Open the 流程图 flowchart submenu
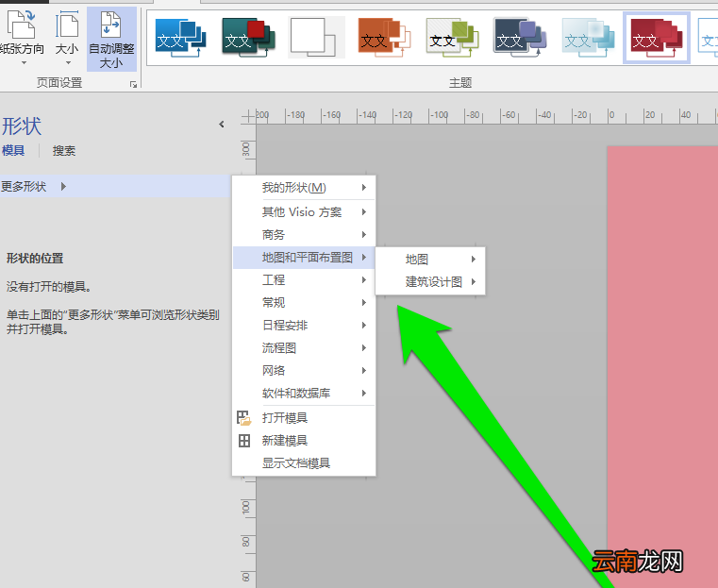The image size is (718, 588). click(x=304, y=347)
